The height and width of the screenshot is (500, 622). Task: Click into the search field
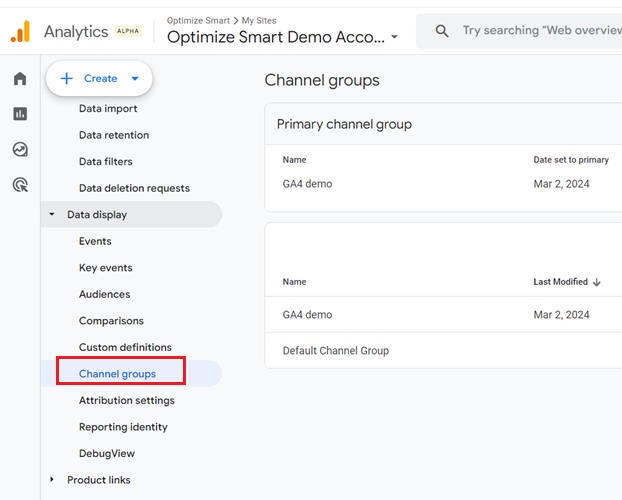point(542,31)
